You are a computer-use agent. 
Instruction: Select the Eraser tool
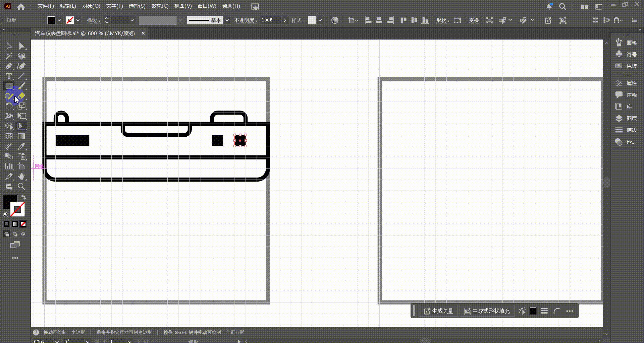(21, 96)
